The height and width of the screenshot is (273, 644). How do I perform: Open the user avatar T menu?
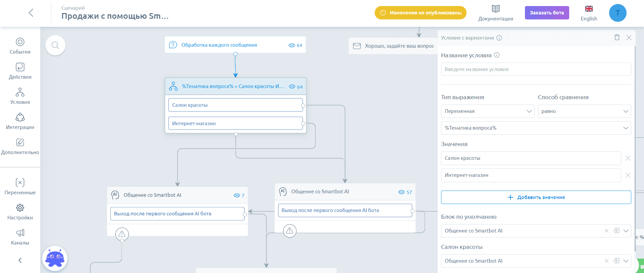618,13
